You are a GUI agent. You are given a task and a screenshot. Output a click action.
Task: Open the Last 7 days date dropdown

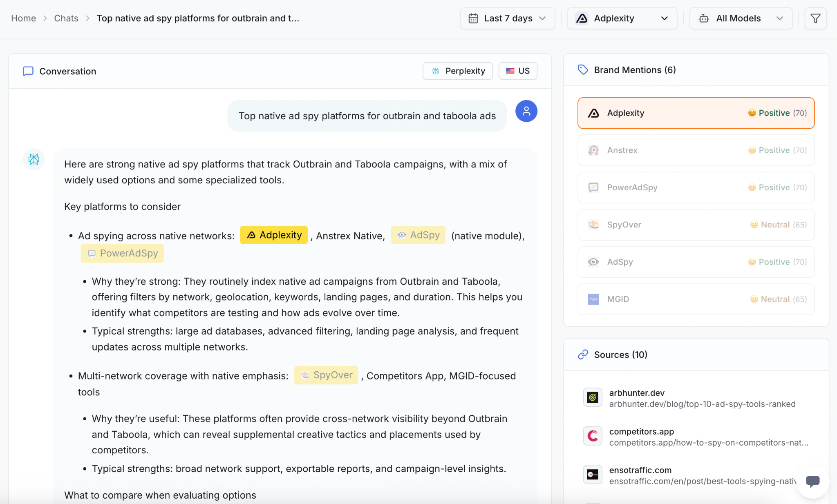508,18
